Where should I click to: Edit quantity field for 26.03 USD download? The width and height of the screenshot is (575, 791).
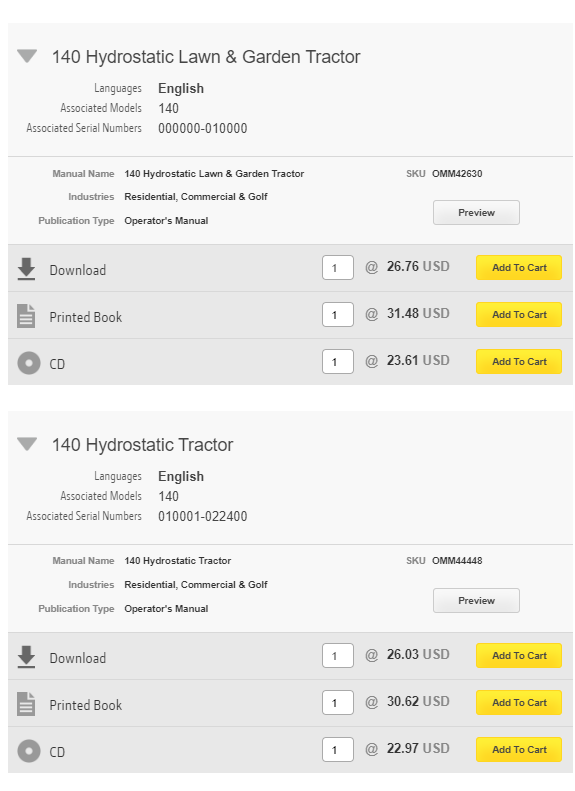(x=338, y=655)
